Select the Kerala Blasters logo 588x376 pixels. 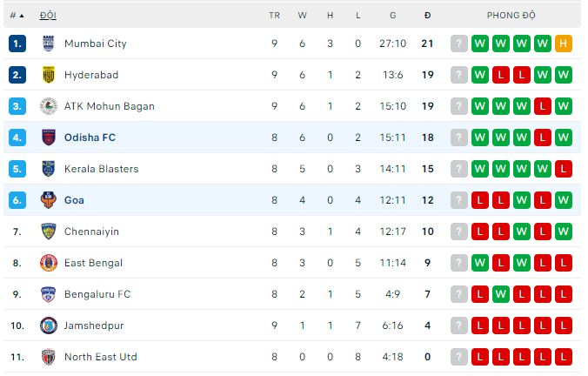click(48, 169)
